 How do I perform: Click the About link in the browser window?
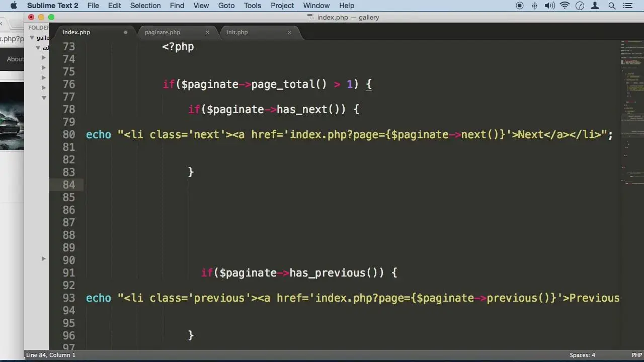click(15, 59)
